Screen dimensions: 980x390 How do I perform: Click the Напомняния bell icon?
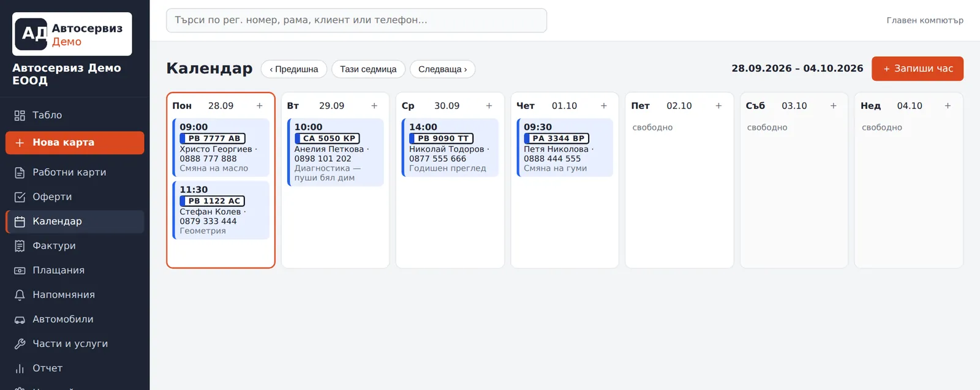coord(20,295)
